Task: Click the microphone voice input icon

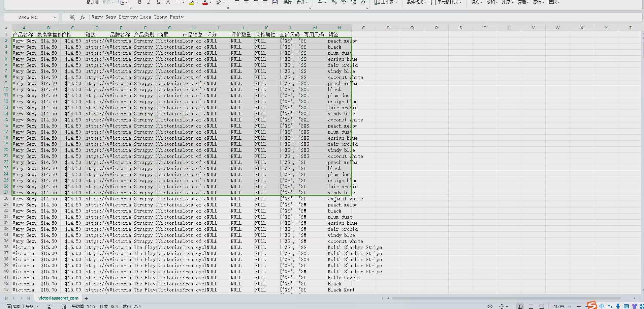Action: [x=618, y=306]
